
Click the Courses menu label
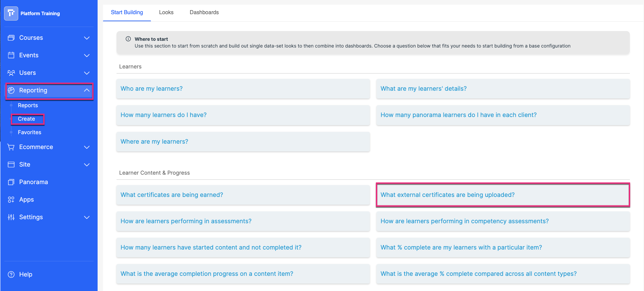pos(31,38)
